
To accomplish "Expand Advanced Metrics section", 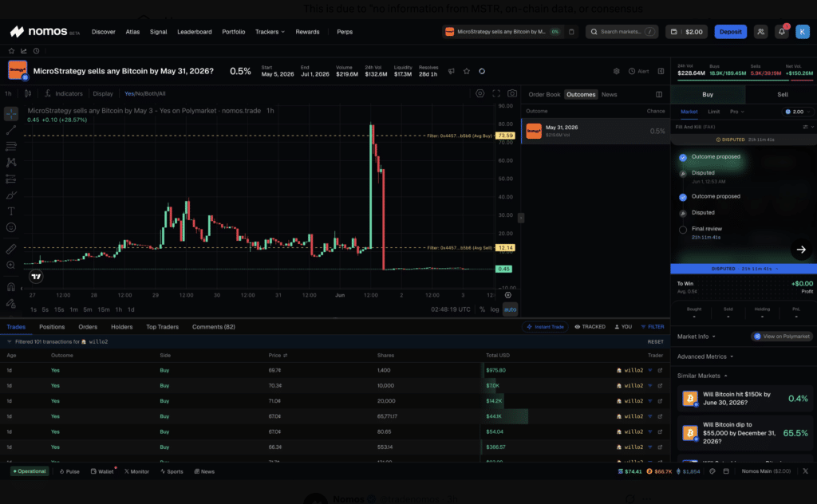I will [705, 356].
